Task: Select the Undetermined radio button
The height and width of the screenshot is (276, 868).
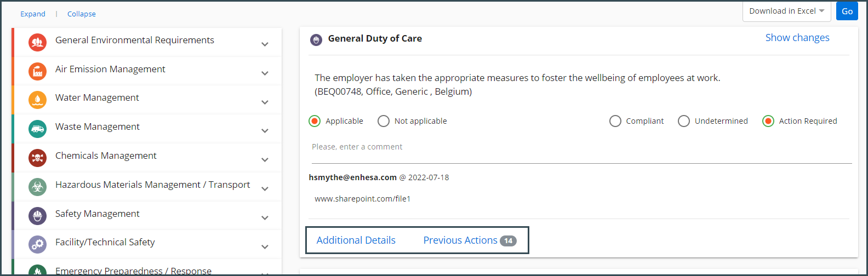Action: coord(684,121)
